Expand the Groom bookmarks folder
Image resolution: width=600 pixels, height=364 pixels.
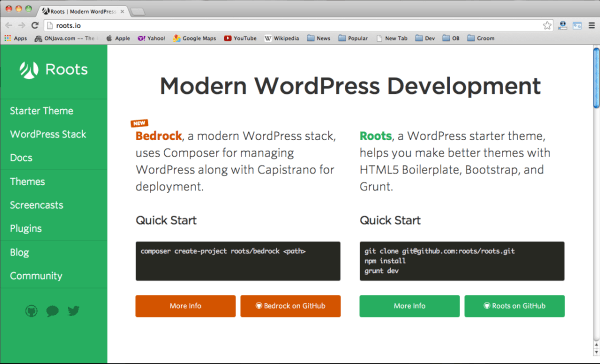coord(481,38)
